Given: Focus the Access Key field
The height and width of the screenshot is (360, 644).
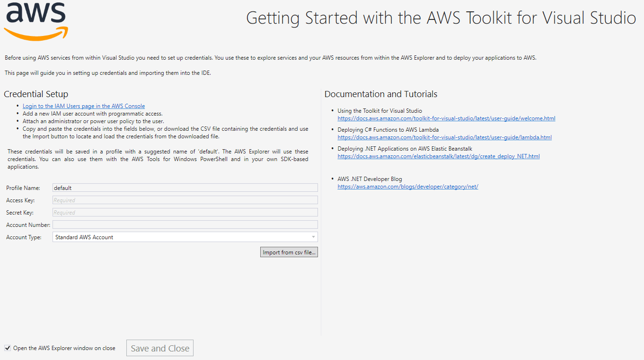Looking at the screenshot, I should (x=185, y=200).
